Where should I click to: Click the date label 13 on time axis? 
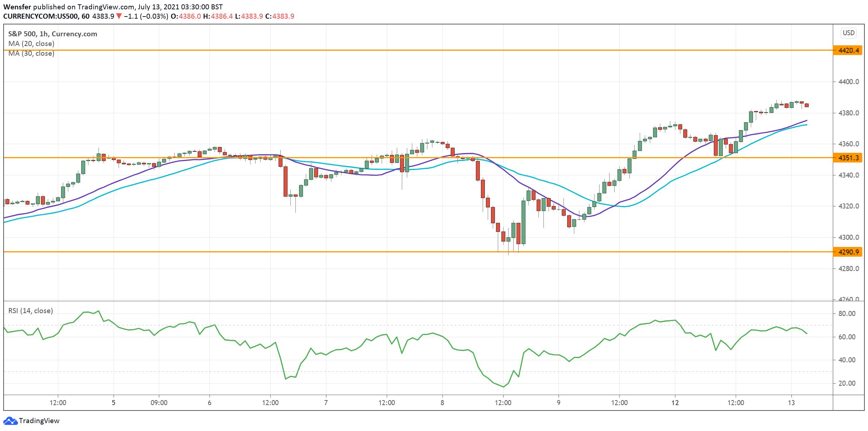[791, 403]
